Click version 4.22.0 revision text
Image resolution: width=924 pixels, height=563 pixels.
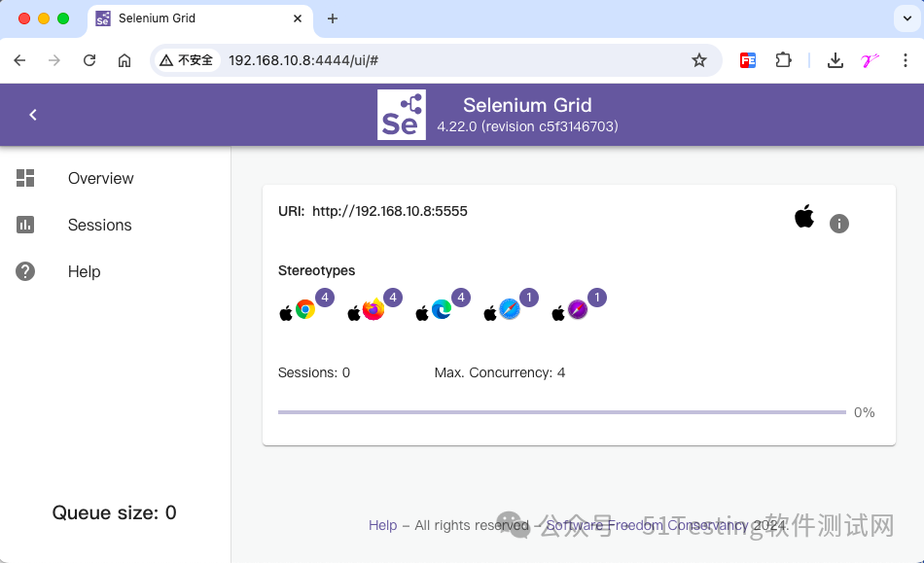[x=527, y=126]
